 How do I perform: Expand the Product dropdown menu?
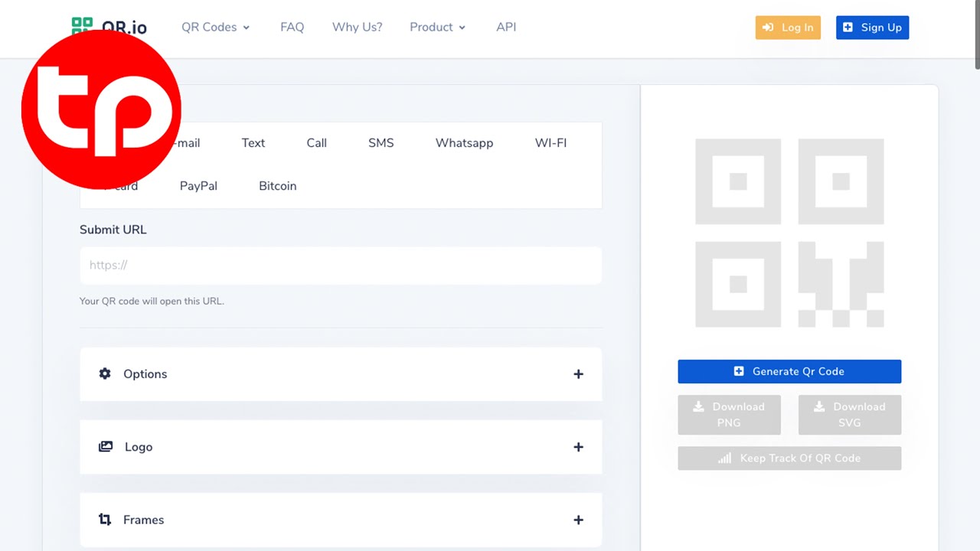(437, 27)
